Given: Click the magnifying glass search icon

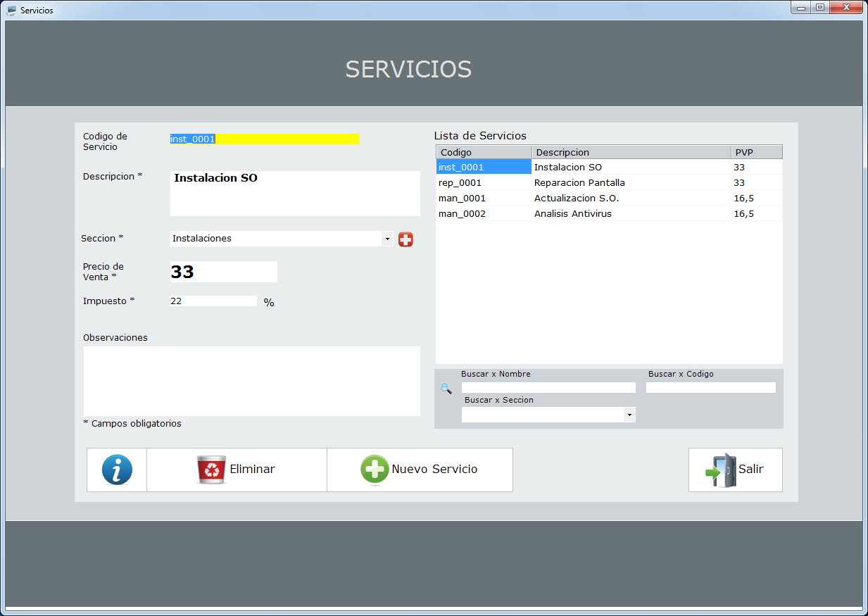Looking at the screenshot, I should 446,388.
